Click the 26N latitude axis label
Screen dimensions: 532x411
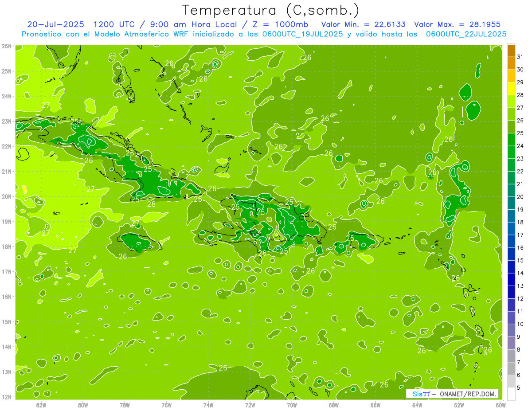pyautogui.click(x=7, y=46)
